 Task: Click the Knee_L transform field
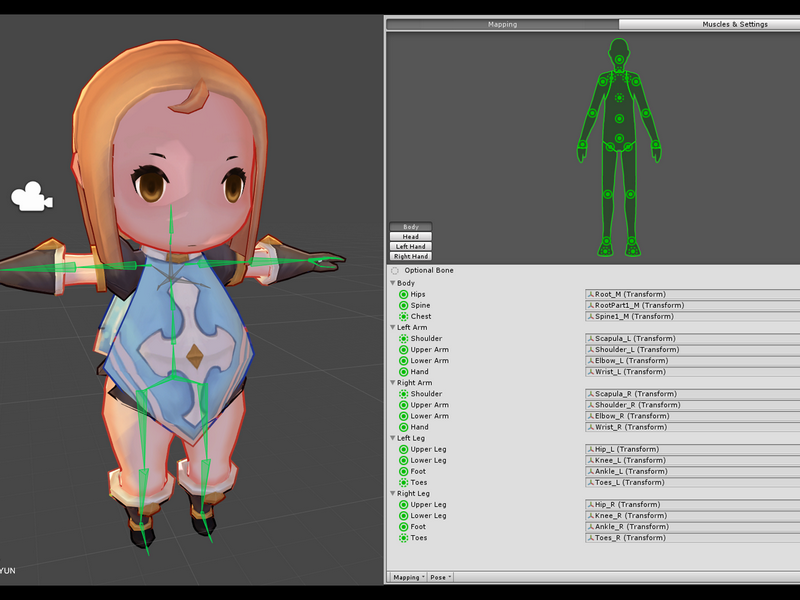692,460
